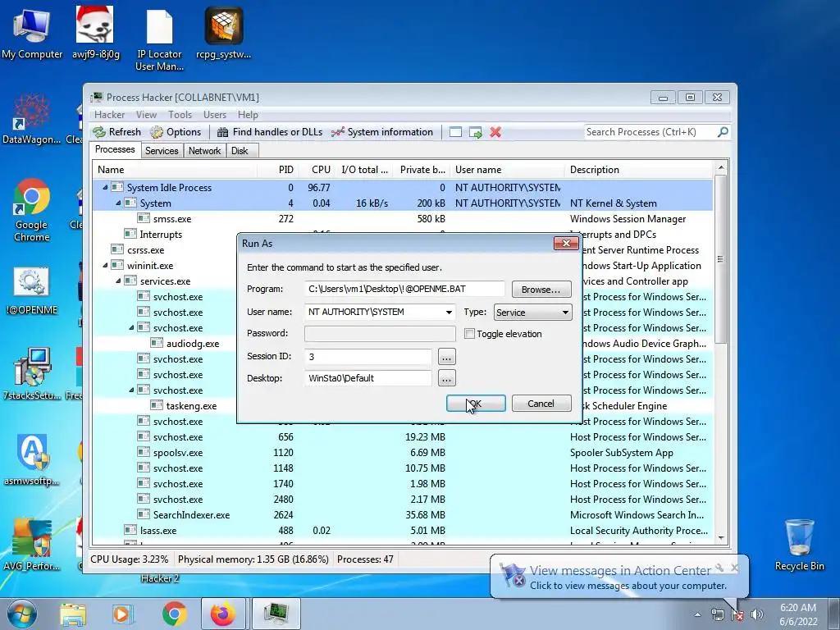Open Windows Explorer from taskbar
840x630 pixels.
pos(73,614)
